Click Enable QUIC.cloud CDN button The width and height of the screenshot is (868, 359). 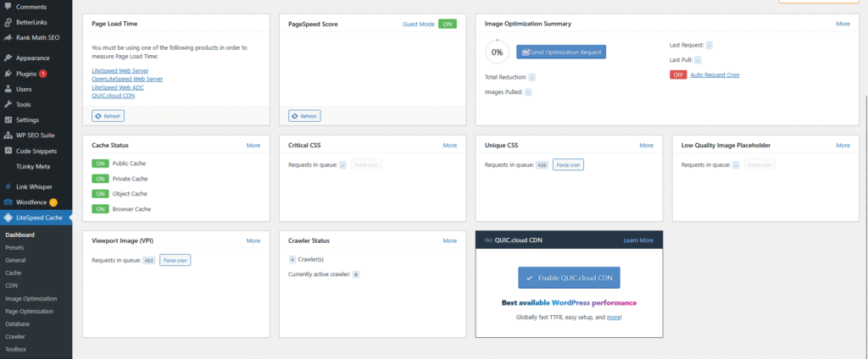[x=569, y=278]
